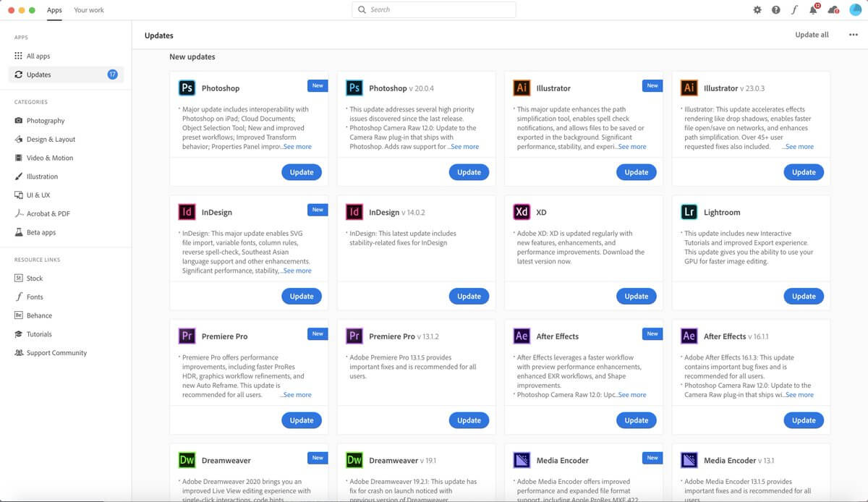Select the Video & Motion category
Screen dimensions: 868x502
click(x=47, y=158)
